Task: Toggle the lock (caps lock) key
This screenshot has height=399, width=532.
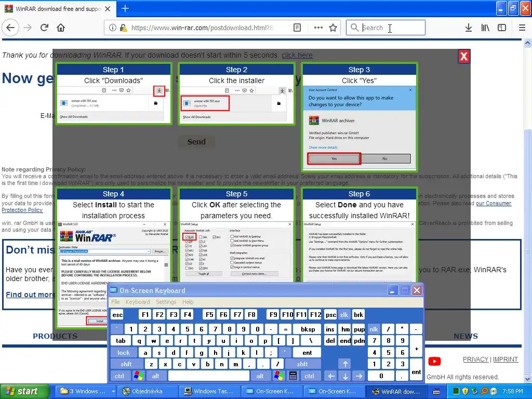Action: [x=124, y=353]
